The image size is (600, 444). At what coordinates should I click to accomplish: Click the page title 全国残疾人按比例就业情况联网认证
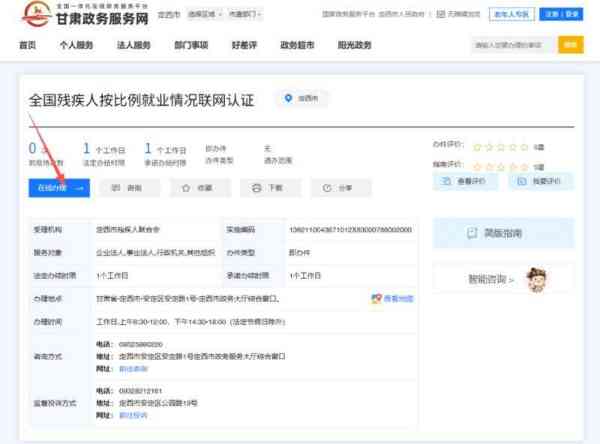[141, 100]
